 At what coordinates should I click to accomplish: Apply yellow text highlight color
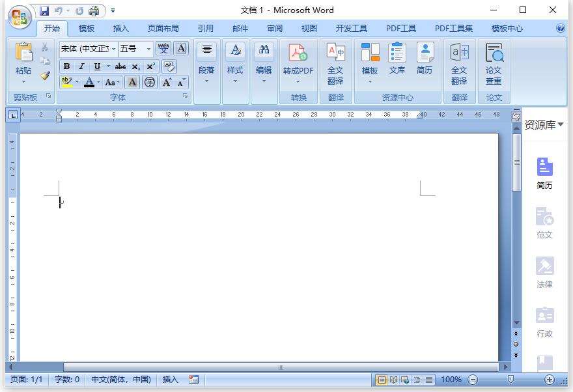click(66, 82)
